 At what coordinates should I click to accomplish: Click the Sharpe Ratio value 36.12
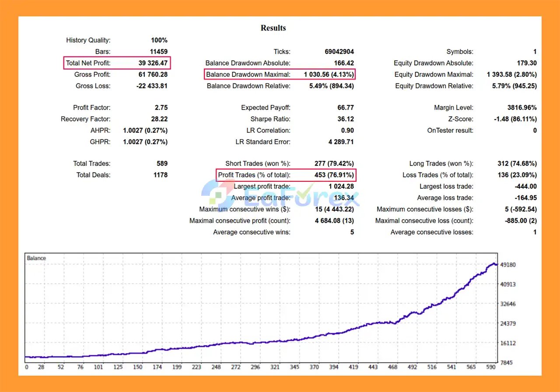coord(346,119)
